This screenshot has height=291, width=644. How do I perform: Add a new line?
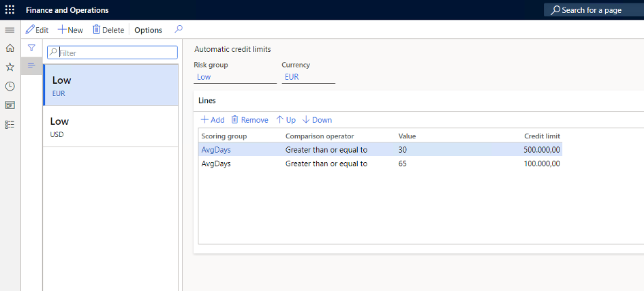pyautogui.click(x=213, y=120)
